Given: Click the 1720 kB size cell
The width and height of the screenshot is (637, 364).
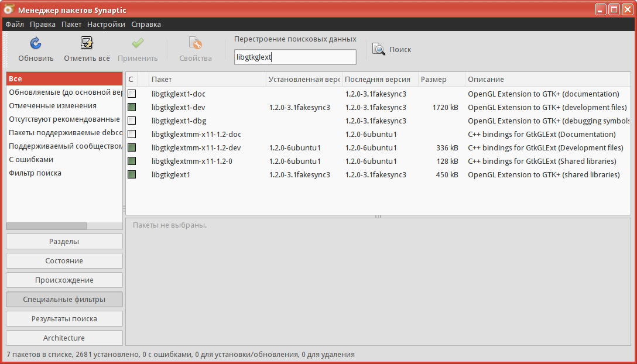Looking at the screenshot, I should (x=446, y=107).
